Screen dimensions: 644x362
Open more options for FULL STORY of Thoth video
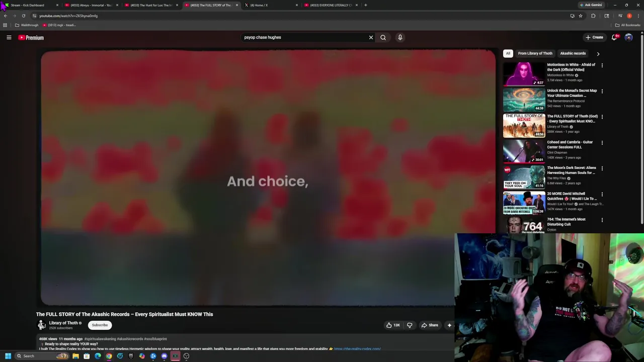602,117
